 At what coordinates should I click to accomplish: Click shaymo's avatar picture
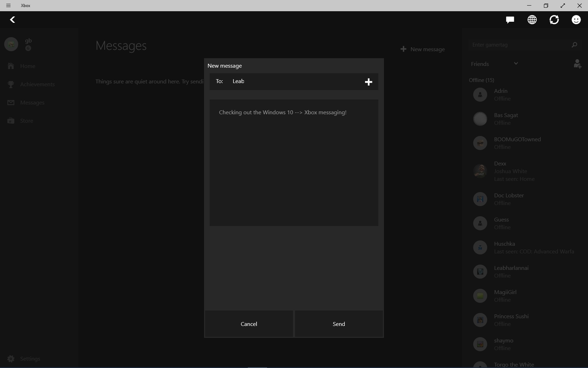[x=480, y=344]
